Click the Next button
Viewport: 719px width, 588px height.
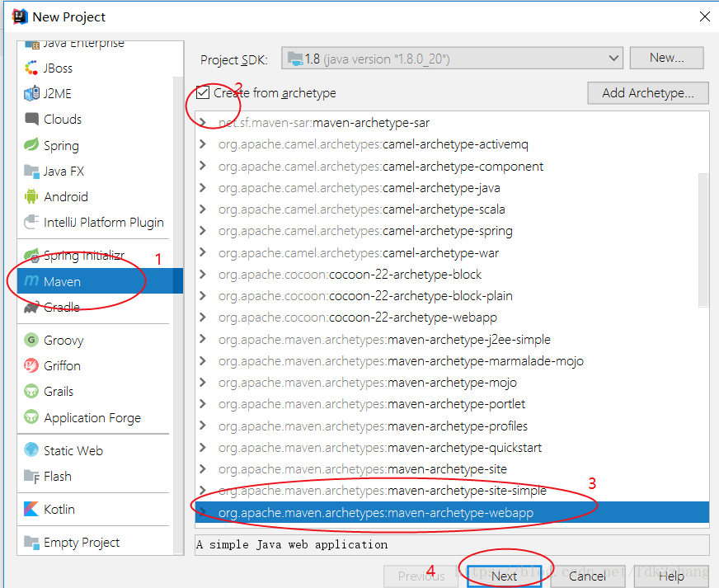tap(505, 576)
